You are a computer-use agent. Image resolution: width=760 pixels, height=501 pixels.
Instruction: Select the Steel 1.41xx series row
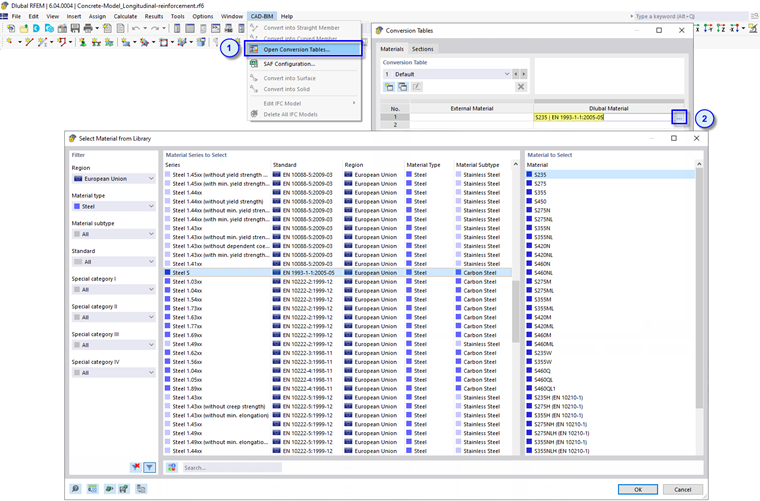337,264
